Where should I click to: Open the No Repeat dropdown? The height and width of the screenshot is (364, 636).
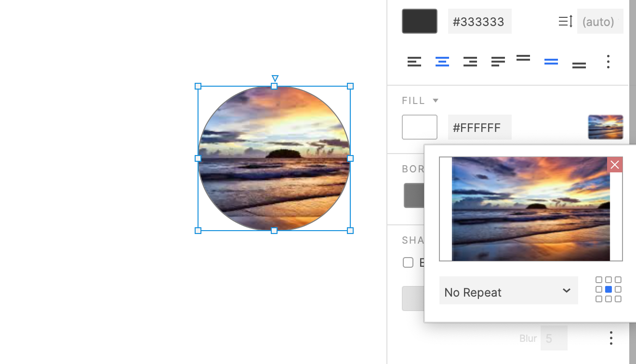click(x=509, y=291)
